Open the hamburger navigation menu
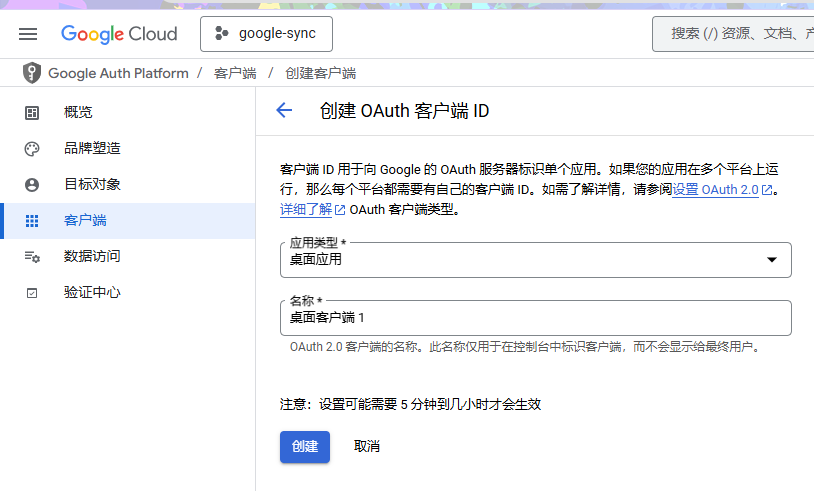 pos(28,34)
